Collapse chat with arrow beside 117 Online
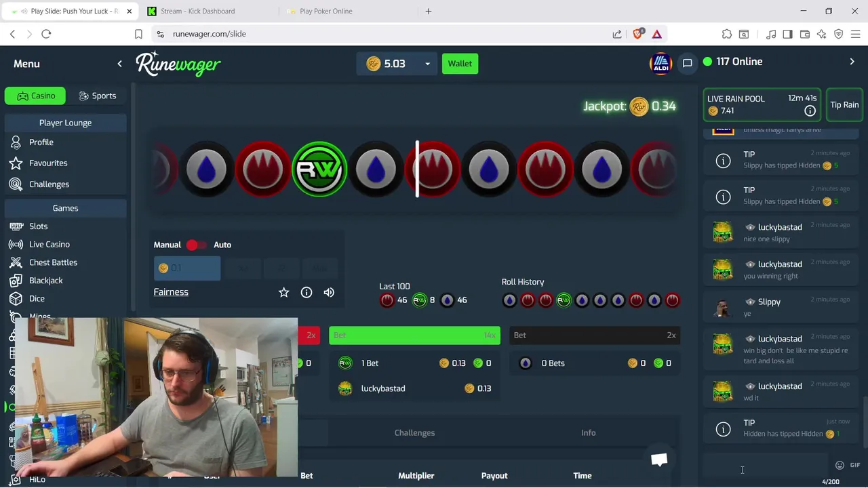868x488 pixels. pos(852,62)
